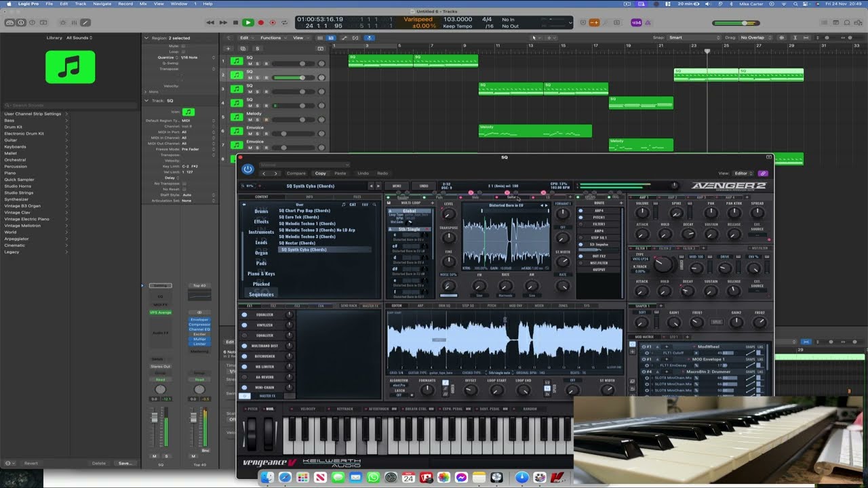Toggle the BITCRUSHER effect on/off
Viewport: 868px width, 488px height.
click(245, 356)
